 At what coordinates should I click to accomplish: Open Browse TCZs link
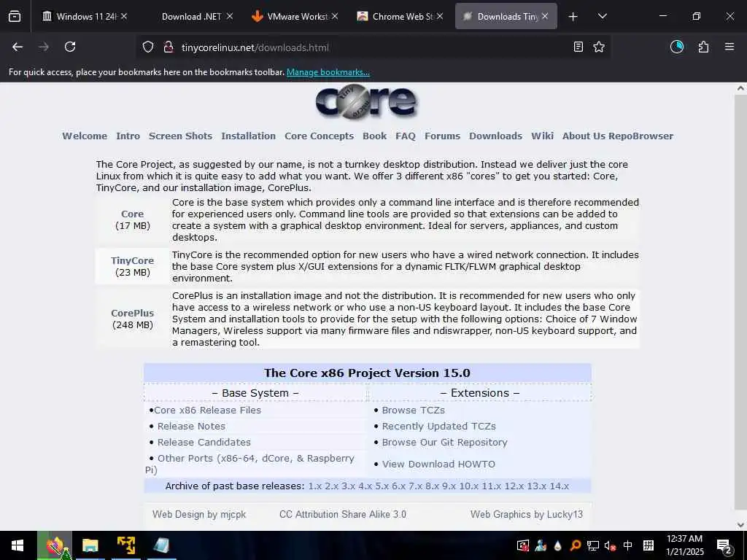(x=414, y=411)
